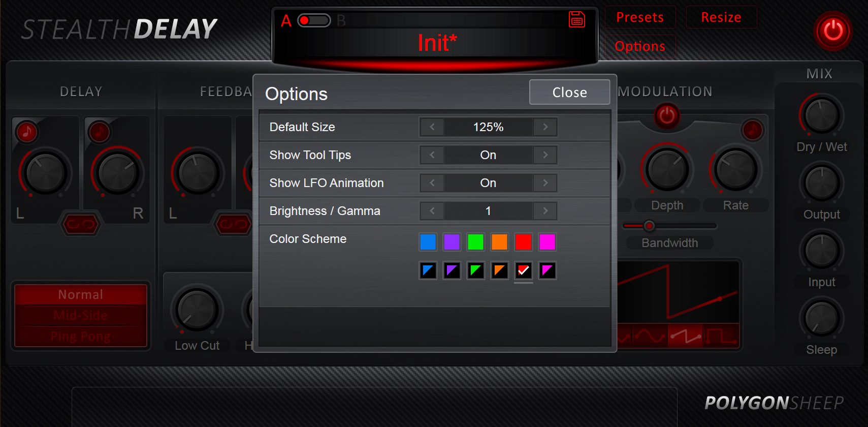Viewport: 868px width, 427px height.
Task: Click right arrow for Show Tool Tips
Action: 545,155
